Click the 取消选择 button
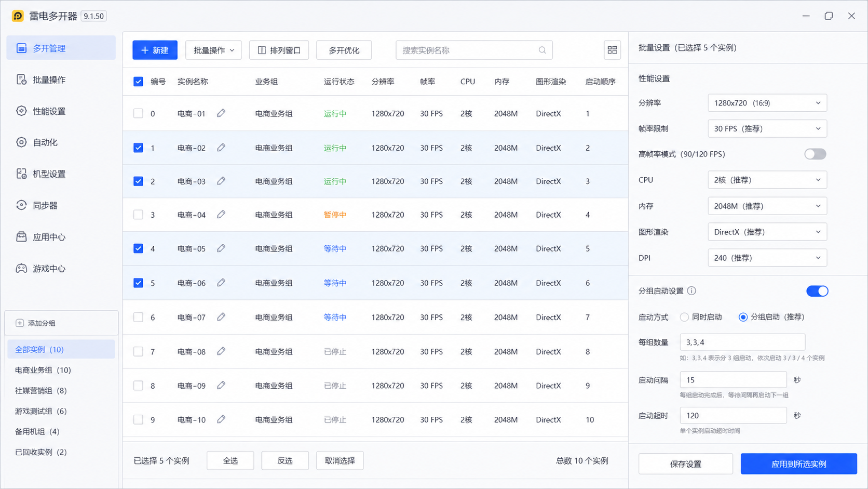 point(340,460)
